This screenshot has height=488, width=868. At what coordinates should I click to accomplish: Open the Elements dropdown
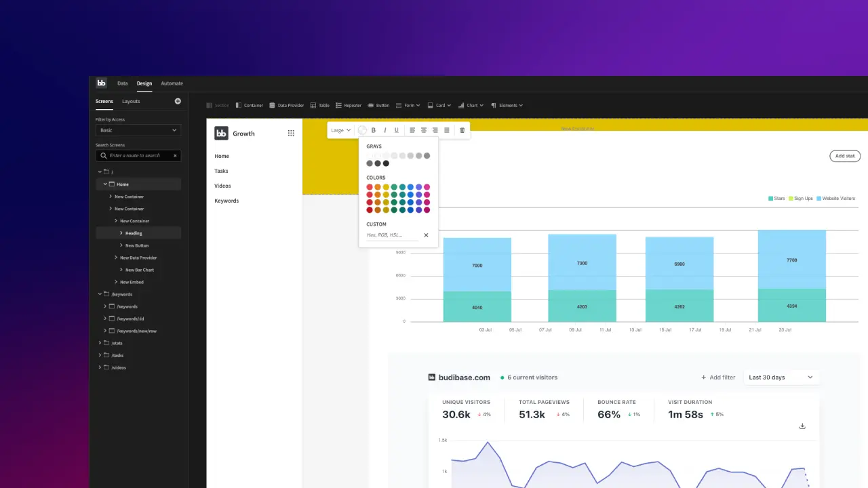507,105
